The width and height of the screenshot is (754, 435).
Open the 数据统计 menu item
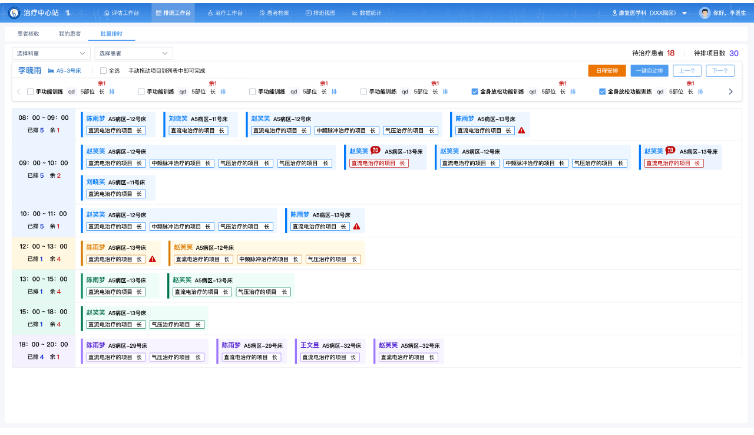366,13
